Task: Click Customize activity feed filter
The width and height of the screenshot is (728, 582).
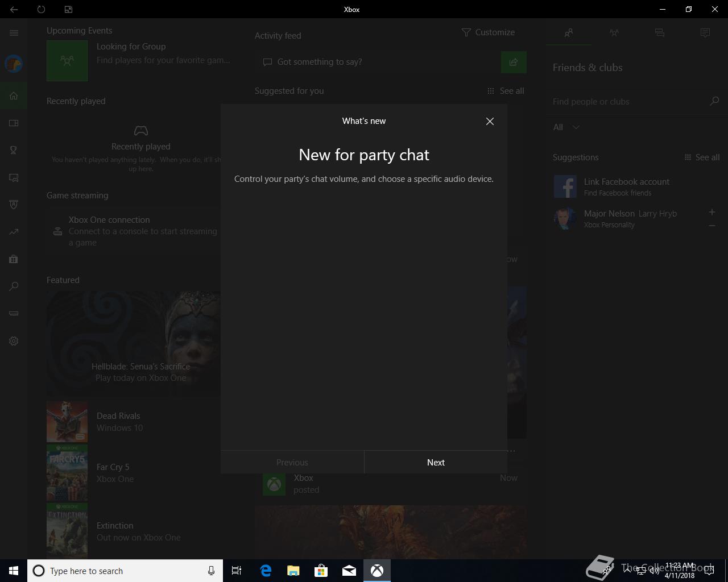Action: pos(488,32)
